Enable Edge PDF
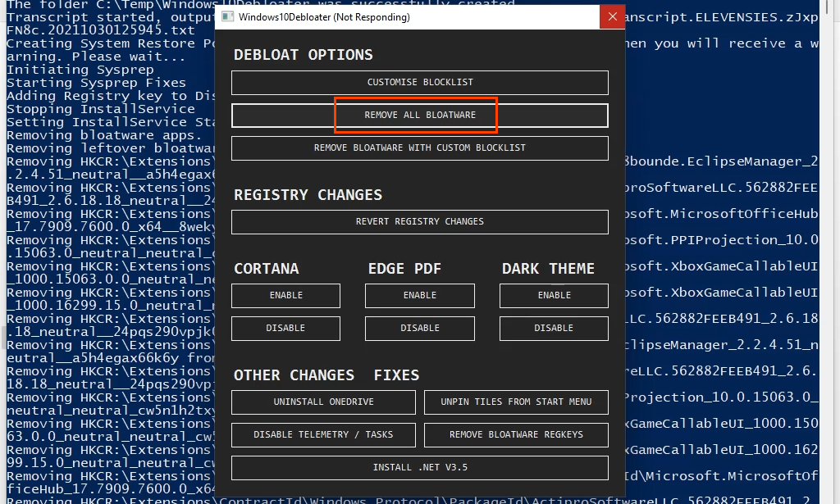The height and width of the screenshot is (504, 840). point(419,295)
